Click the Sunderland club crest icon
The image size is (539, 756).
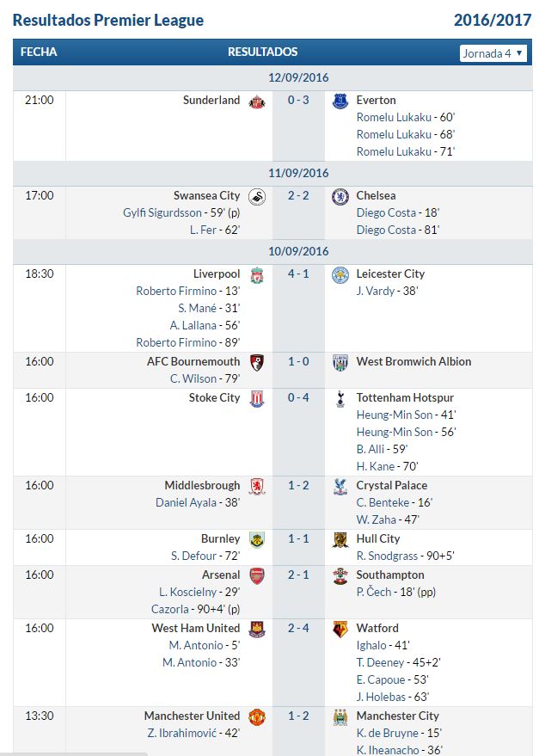pos(256,101)
